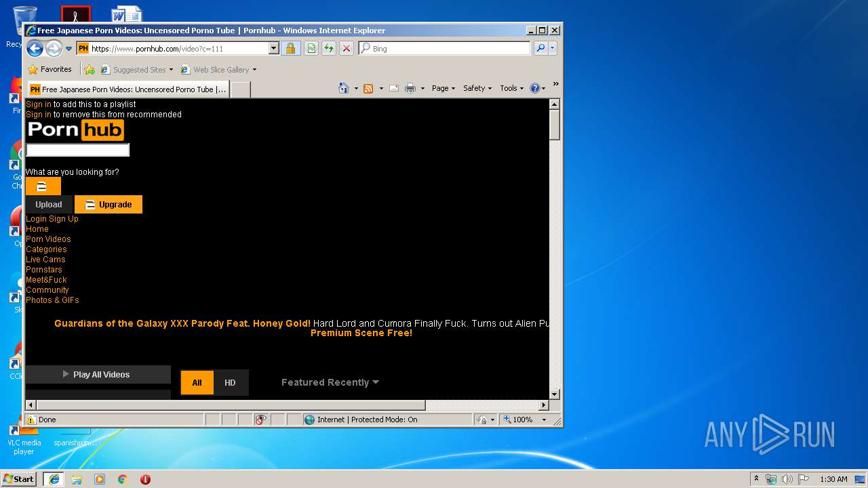
Task: Open the Tools menu
Action: pyautogui.click(x=512, y=88)
